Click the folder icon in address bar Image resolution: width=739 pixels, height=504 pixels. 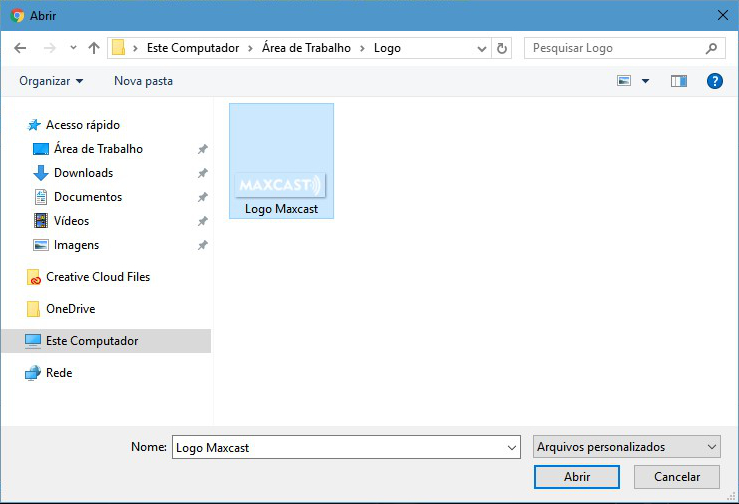pyautogui.click(x=118, y=48)
